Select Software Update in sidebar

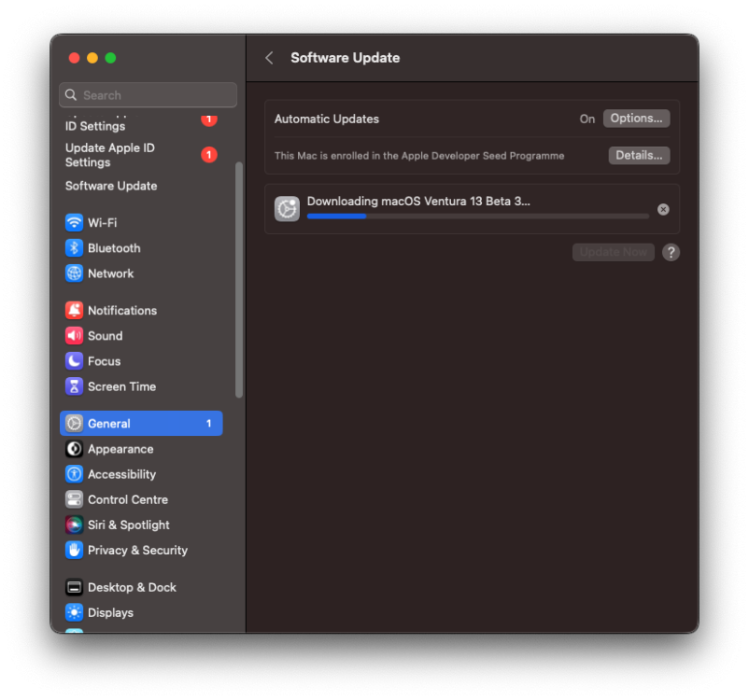111,186
